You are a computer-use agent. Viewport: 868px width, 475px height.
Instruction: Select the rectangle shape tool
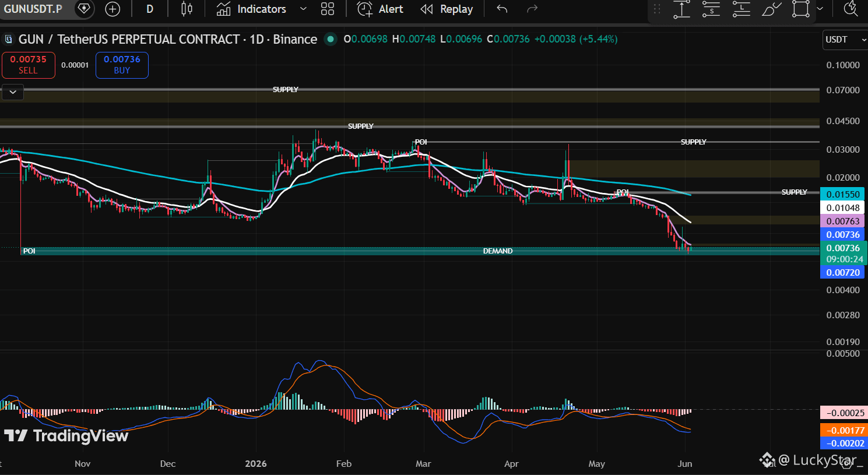(801, 9)
